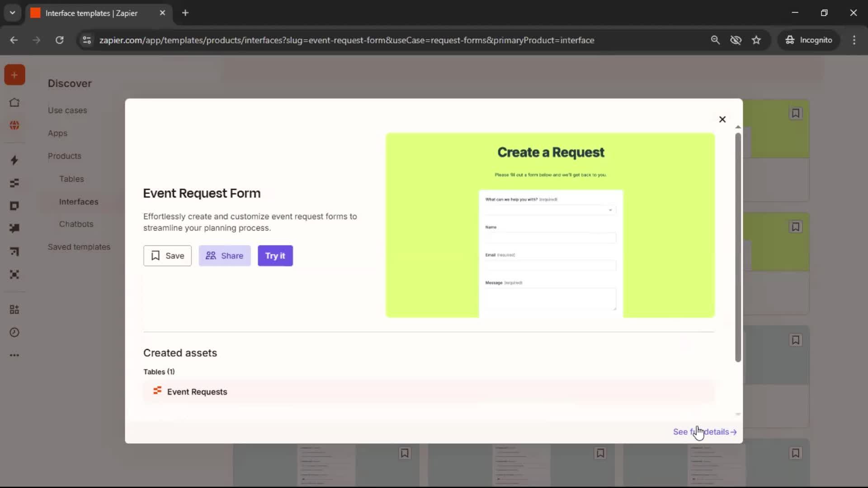Open Chrome three-dot menu
Image resolution: width=868 pixels, height=488 pixels.
[854, 40]
